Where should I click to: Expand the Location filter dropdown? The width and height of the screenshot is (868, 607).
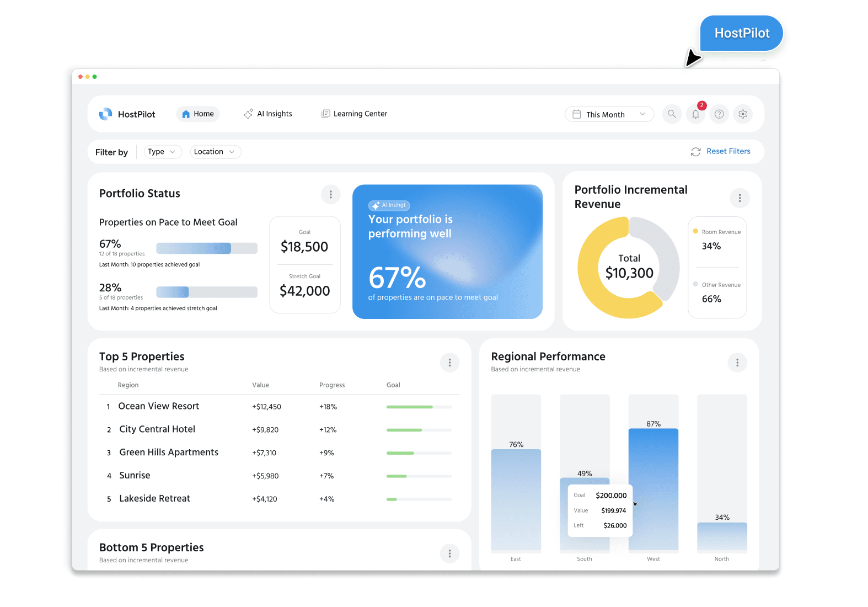pyautogui.click(x=216, y=152)
